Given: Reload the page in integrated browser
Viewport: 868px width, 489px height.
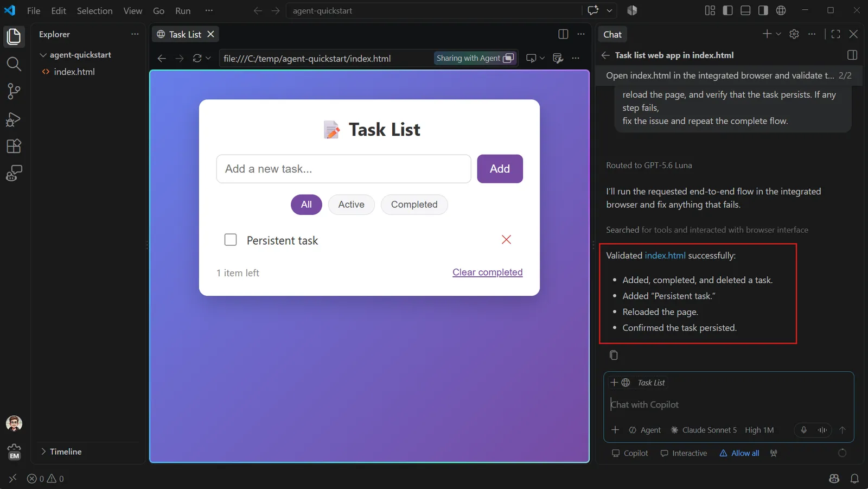Looking at the screenshot, I should pos(197,58).
